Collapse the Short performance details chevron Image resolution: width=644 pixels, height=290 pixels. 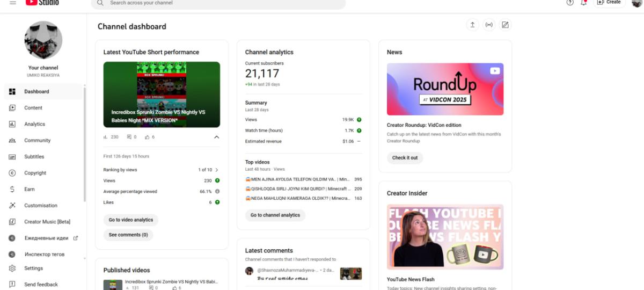coord(217,137)
